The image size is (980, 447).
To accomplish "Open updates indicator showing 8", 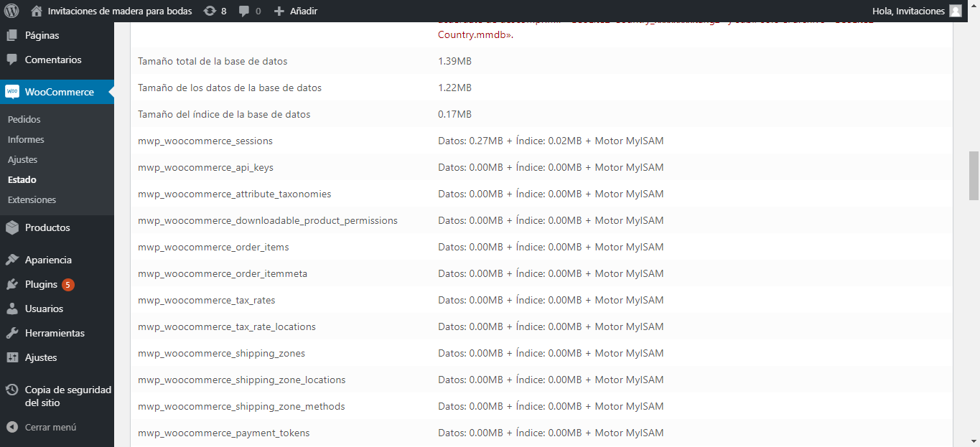I will [215, 11].
